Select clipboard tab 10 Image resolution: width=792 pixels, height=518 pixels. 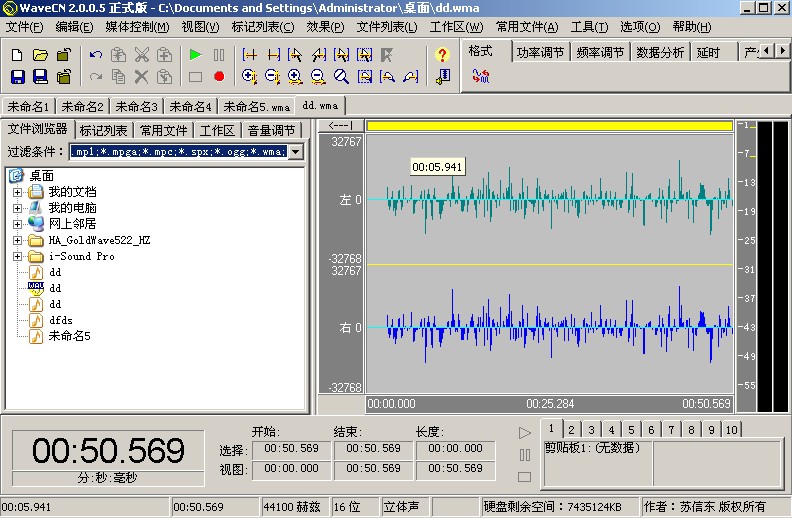click(x=731, y=430)
